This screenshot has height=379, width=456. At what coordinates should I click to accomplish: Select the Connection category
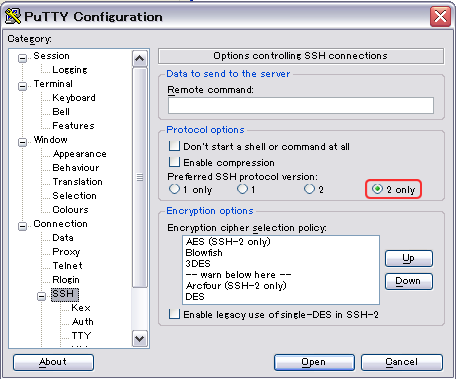pyautogui.click(x=60, y=224)
